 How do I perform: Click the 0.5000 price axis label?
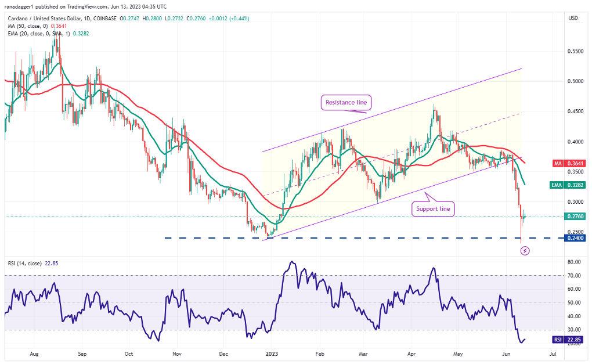[576, 81]
